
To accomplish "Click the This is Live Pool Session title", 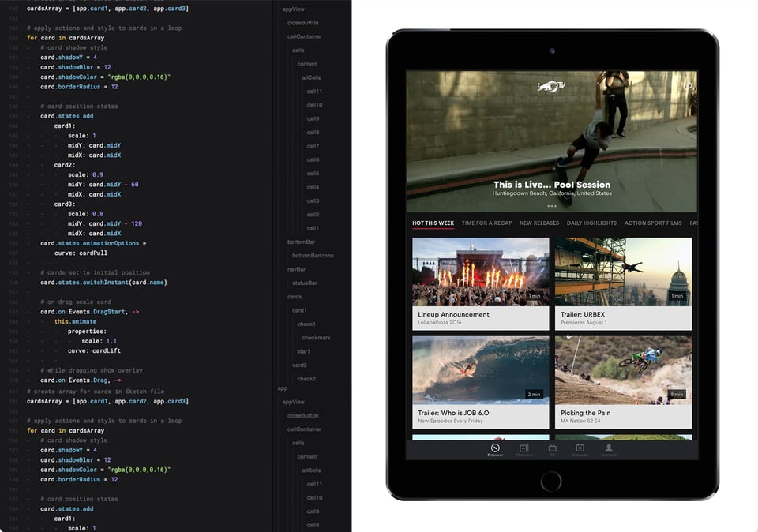I will 551,185.
